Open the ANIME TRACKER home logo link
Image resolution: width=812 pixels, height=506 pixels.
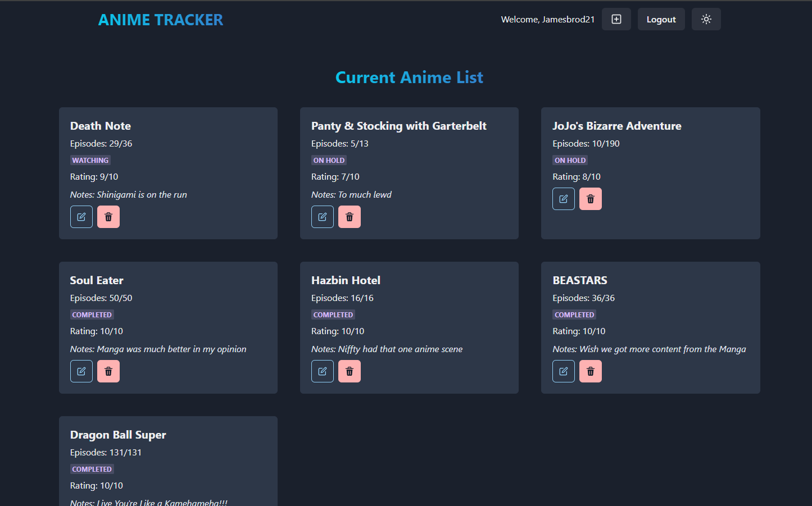pos(161,20)
